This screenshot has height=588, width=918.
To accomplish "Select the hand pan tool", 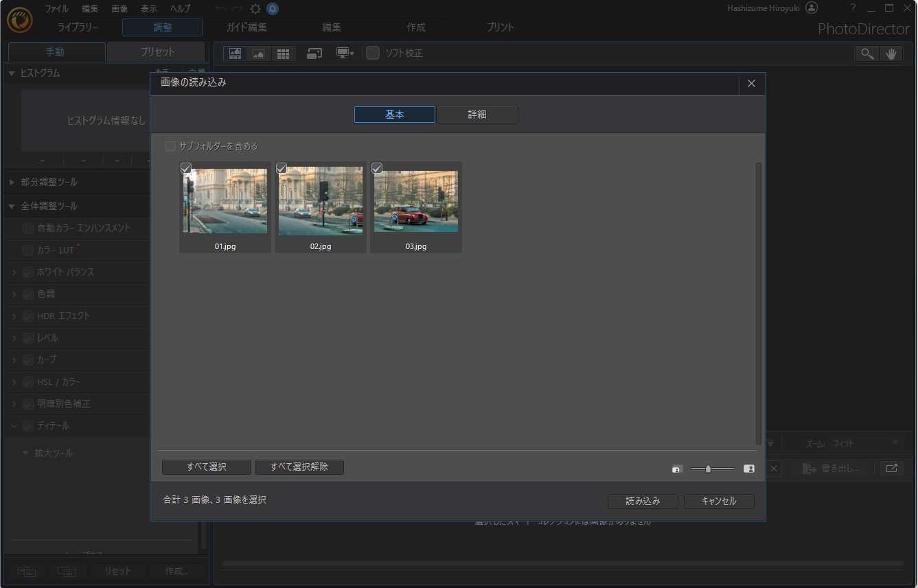I will point(891,54).
